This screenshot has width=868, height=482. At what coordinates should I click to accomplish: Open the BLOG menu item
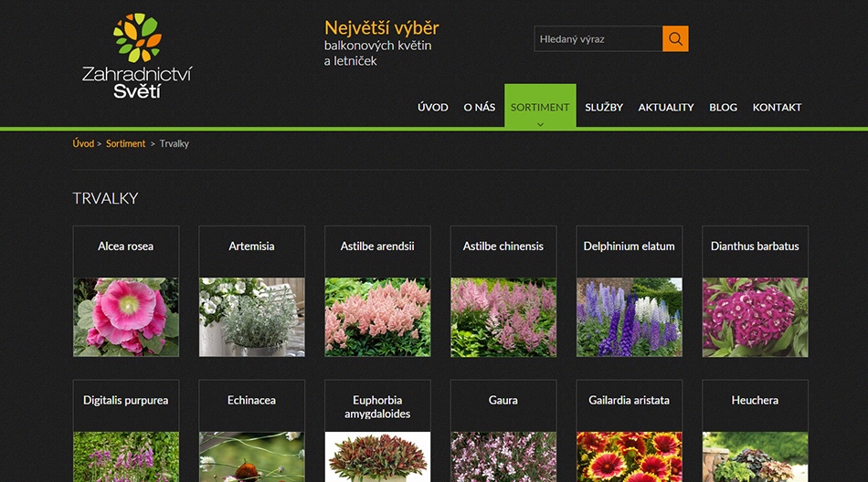[723, 108]
